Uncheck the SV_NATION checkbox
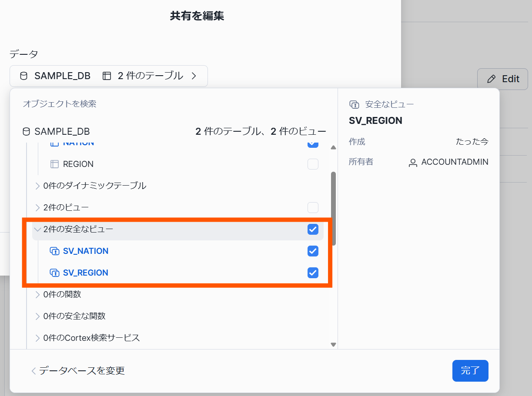This screenshot has height=396, width=532. tap(313, 251)
